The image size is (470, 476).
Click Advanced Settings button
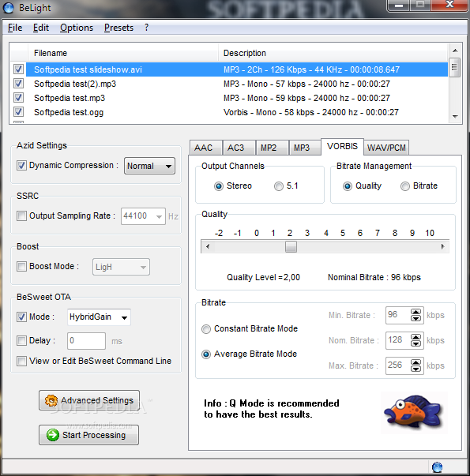click(x=89, y=400)
